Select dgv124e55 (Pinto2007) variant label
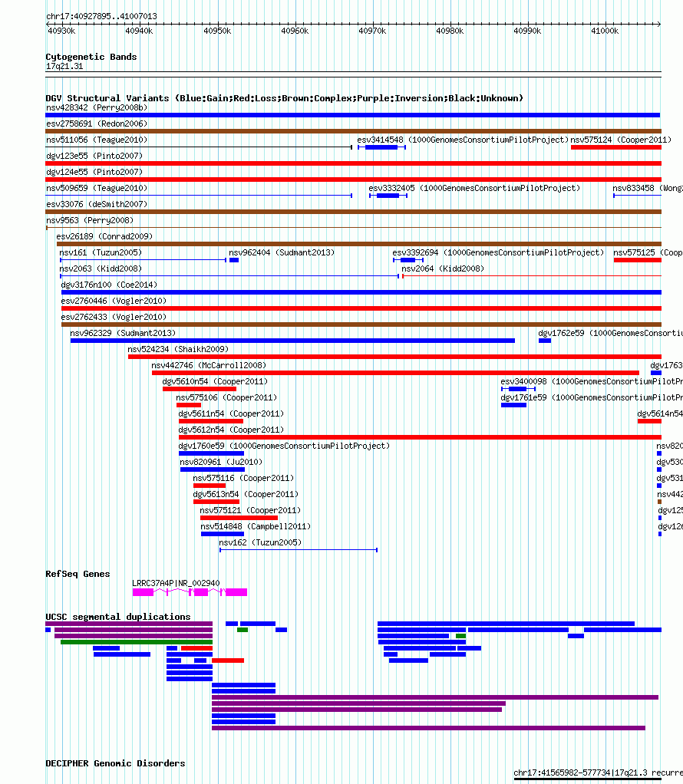The image size is (683, 784). pyautogui.click(x=94, y=172)
